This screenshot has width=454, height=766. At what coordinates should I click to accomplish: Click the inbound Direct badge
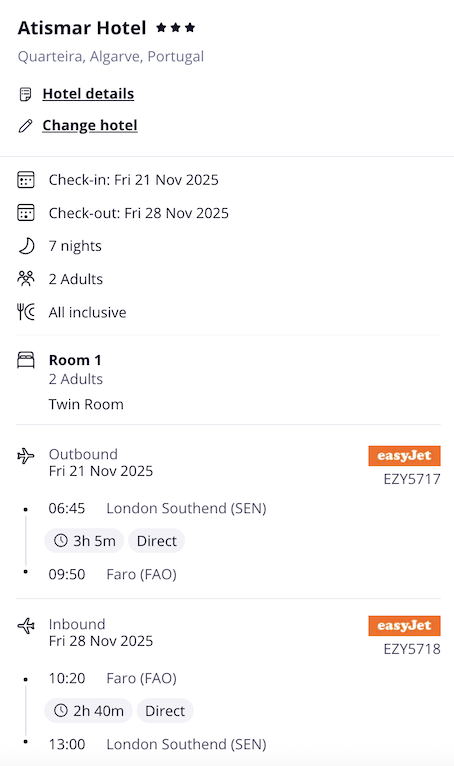165,711
